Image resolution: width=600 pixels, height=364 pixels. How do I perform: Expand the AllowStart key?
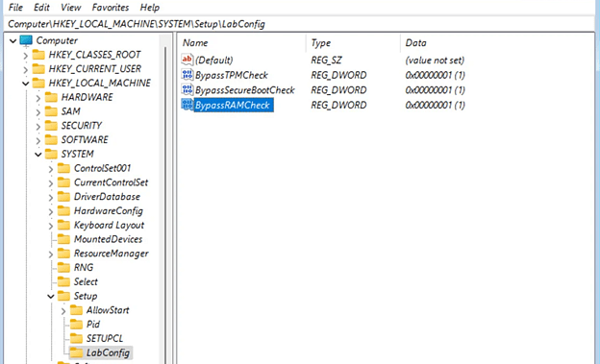point(63,310)
